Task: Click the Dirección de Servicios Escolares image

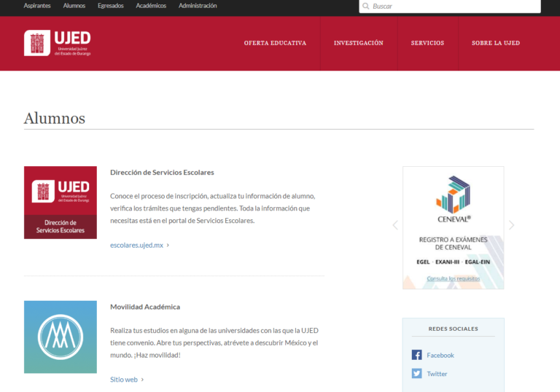Action: (60, 202)
